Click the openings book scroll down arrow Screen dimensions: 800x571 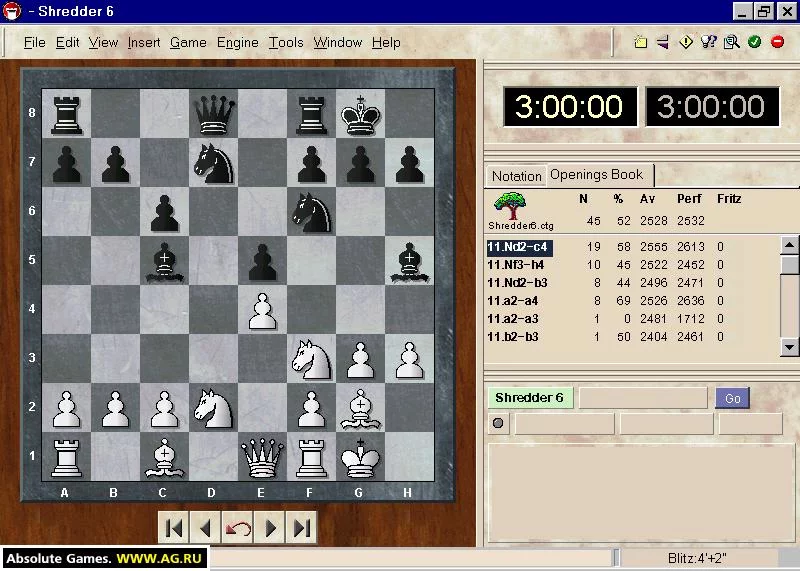tap(789, 347)
